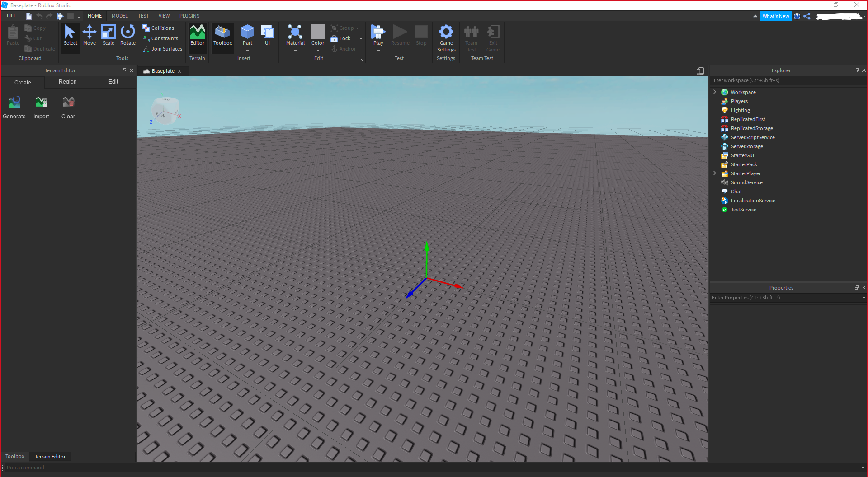Open the Edit group dialog launcher
The height and width of the screenshot is (477, 868).
pos(361,59)
